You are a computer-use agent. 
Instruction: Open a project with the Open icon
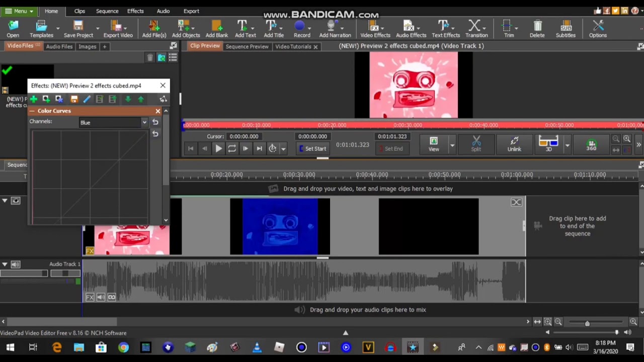click(x=13, y=29)
